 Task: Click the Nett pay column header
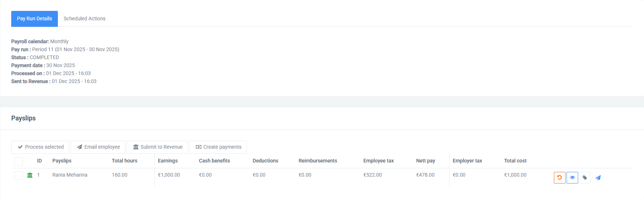(425, 161)
